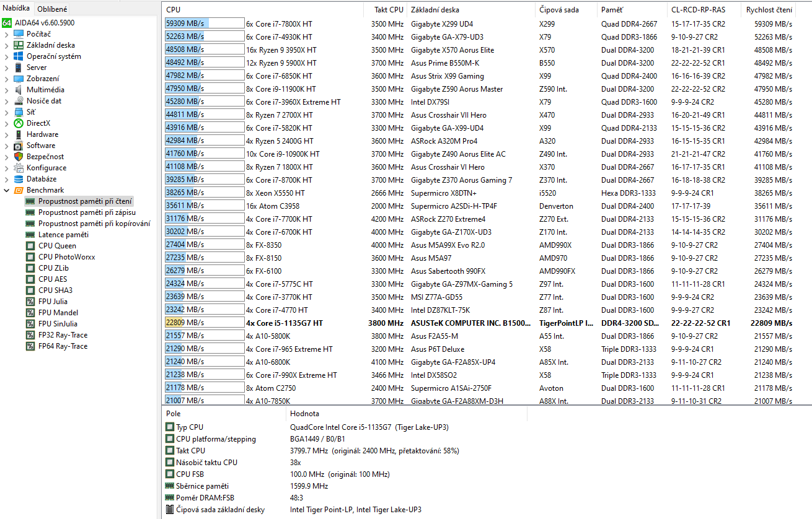Click the highlighted 22809 MB/s result bar
Viewport: 812px width, 519px height.
[205, 323]
